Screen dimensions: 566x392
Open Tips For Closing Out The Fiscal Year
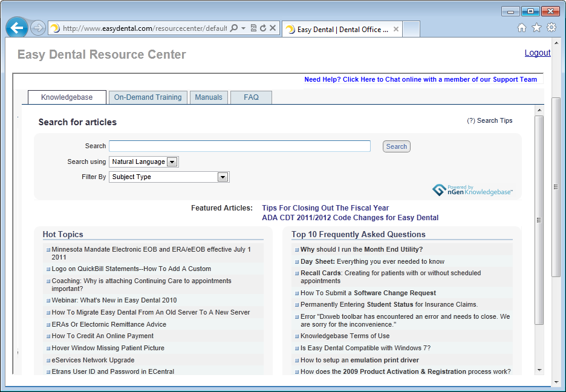click(325, 207)
